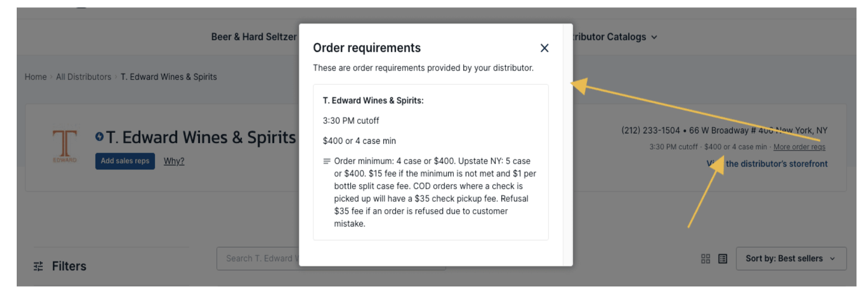This screenshot has height=298, width=868.
Task: Click blue badge icon beside distributor name
Action: (x=99, y=136)
